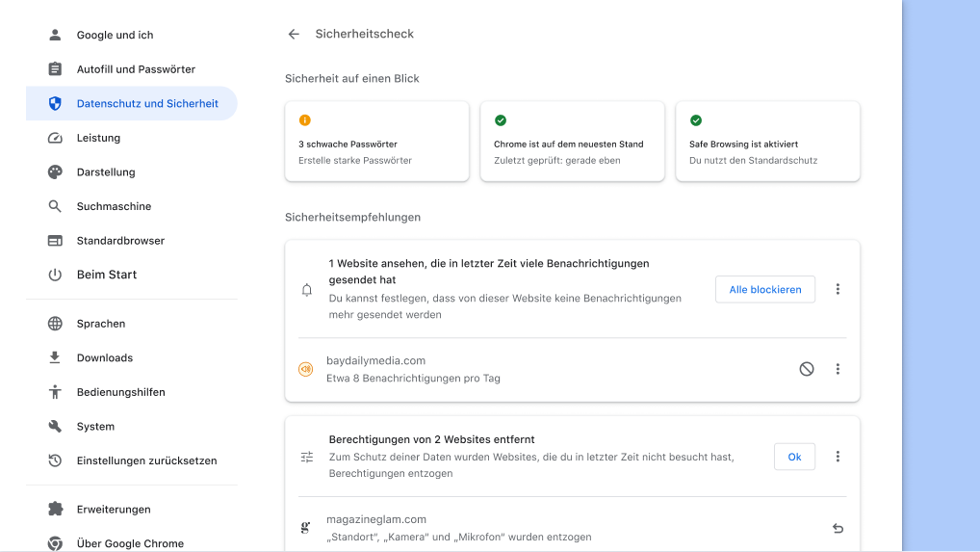Click the globe icon next to Sprachen
The width and height of the screenshot is (980, 552).
pos(55,323)
